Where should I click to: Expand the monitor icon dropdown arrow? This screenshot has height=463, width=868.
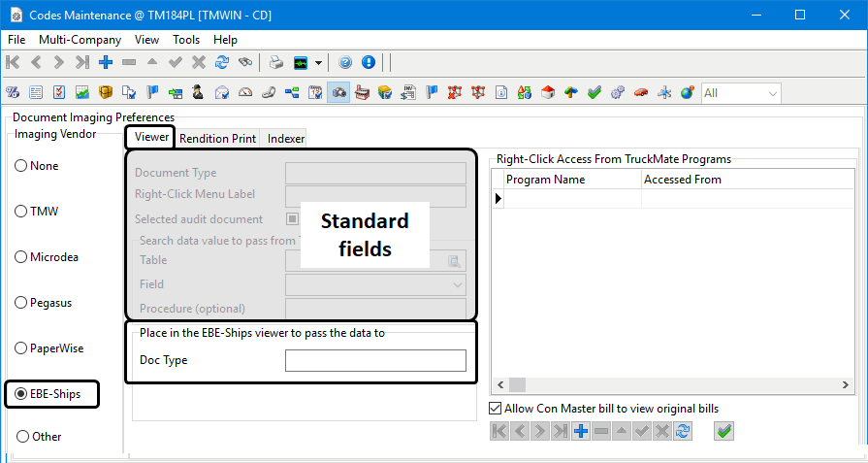318,62
